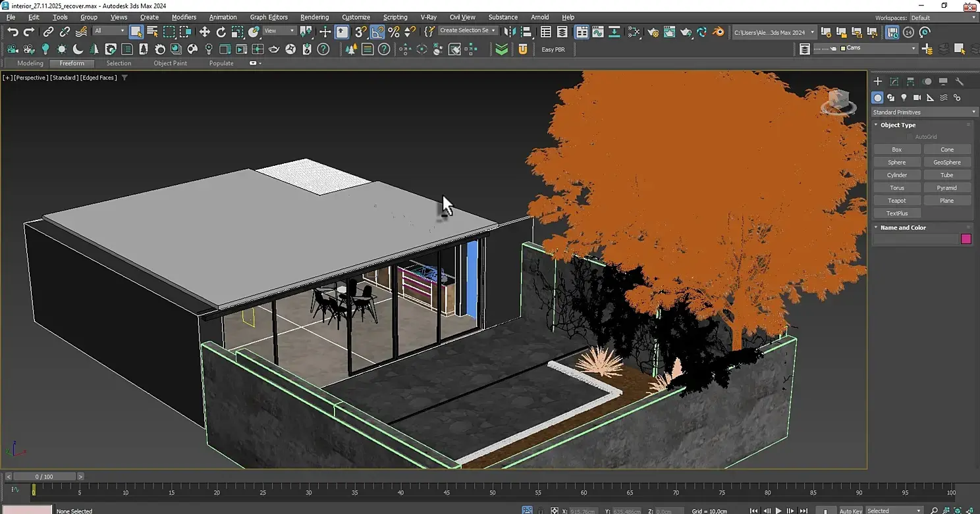Toggle the 3D Snaps button
The image size is (980, 514).
pos(360,32)
